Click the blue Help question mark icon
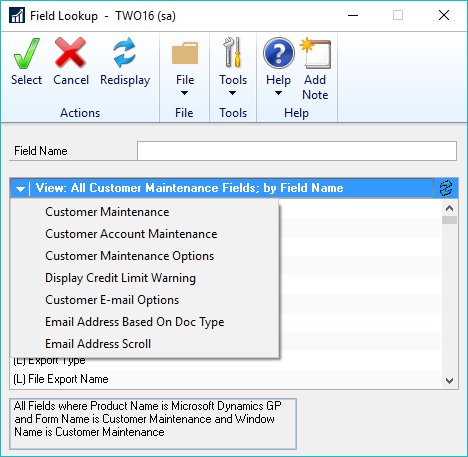 [279, 53]
